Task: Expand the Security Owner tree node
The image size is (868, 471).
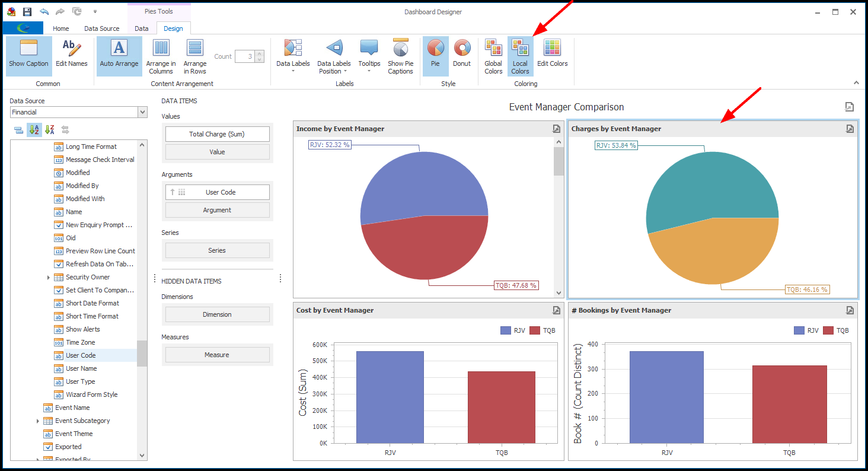Action: point(49,277)
